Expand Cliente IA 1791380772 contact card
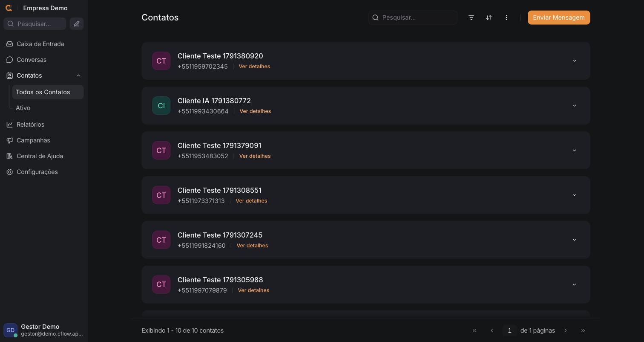Image resolution: width=644 pixels, height=342 pixels. pos(574,106)
